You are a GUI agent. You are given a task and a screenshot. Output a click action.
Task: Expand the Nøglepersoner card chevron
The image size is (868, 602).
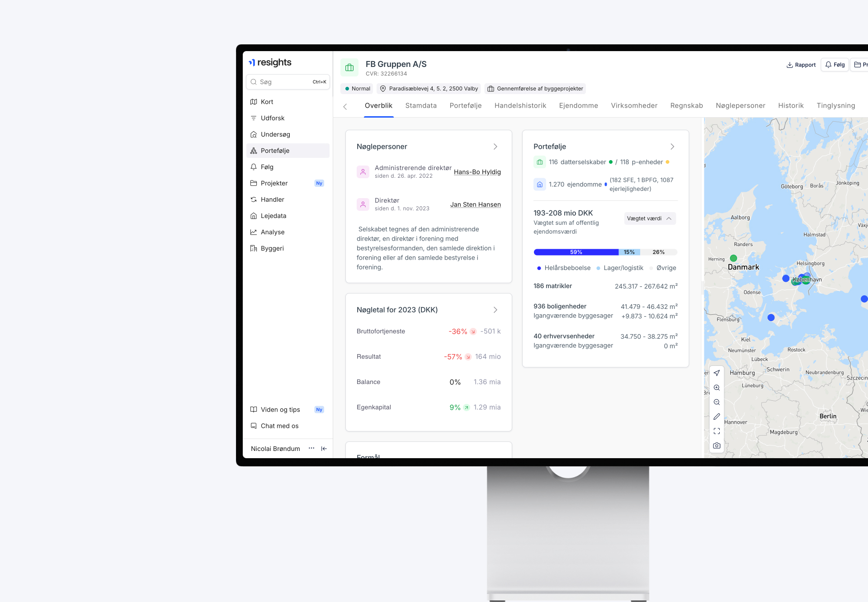495,147
